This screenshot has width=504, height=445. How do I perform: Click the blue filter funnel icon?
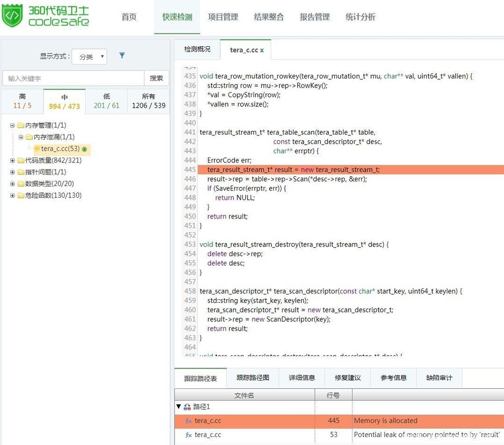[122, 56]
